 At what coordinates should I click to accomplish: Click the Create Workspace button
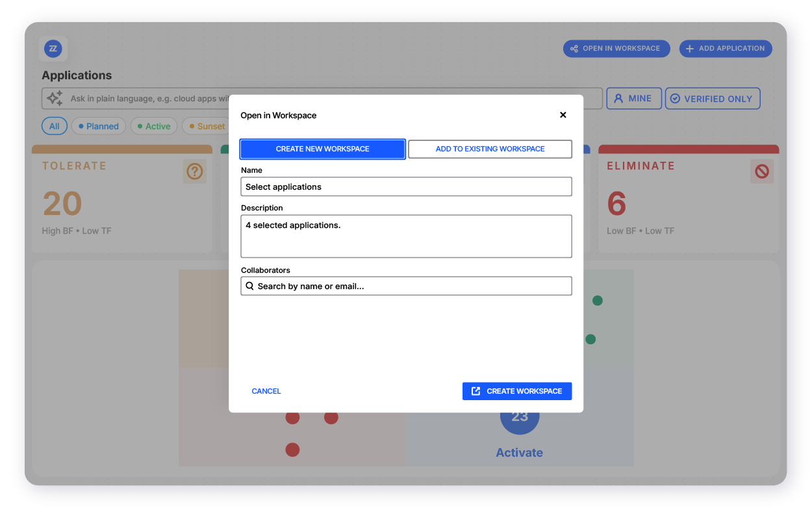(517, 391)
